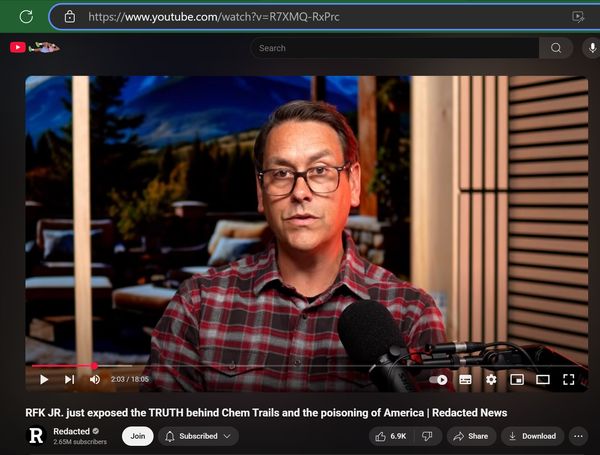
Task: Go to YouTube home via the logo
Action: coord(35,47)
